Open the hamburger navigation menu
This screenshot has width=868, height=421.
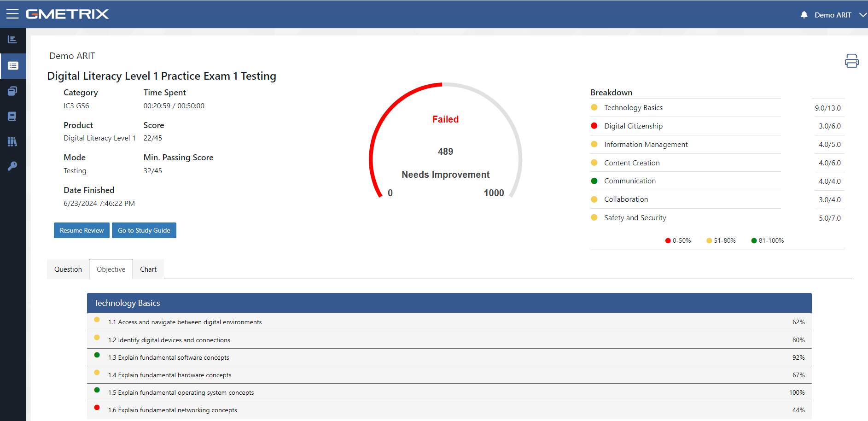(x=12, y=14)
